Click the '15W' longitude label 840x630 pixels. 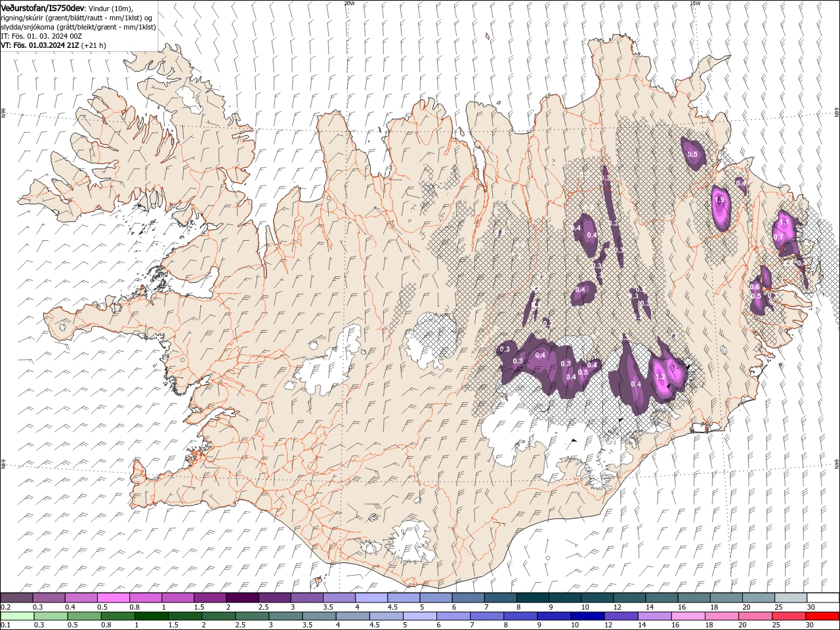695,3
